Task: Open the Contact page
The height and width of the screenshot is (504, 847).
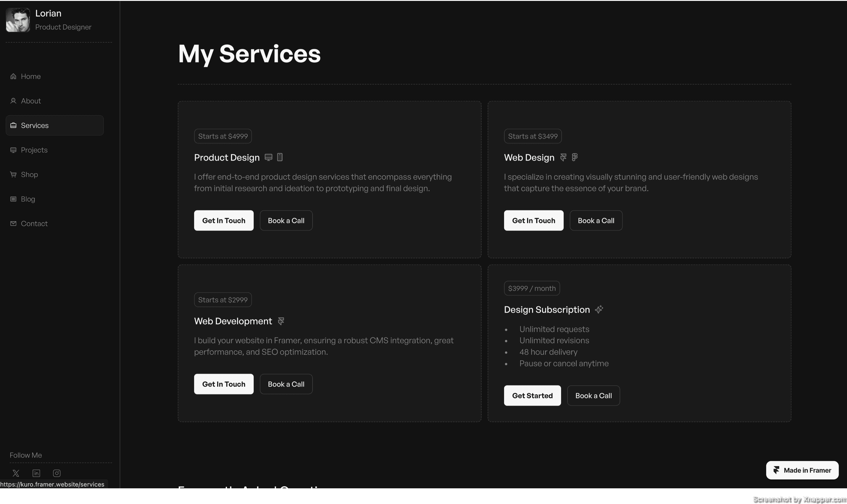Action: pos(34,224)
